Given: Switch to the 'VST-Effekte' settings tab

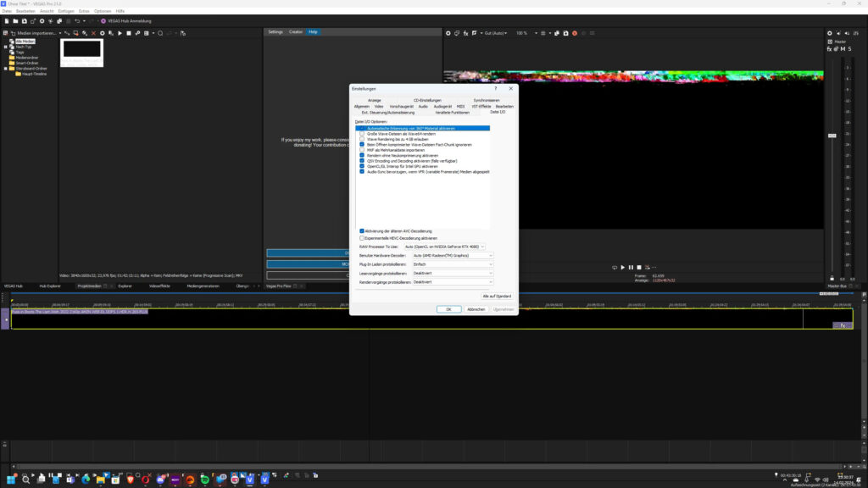Looking at the screenshot, I should (x=481, y=106).
